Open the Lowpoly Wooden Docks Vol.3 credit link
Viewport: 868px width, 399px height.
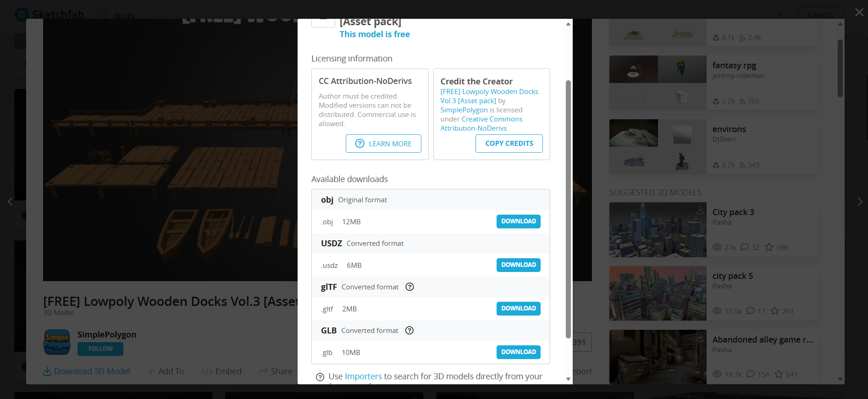point(489,96)
